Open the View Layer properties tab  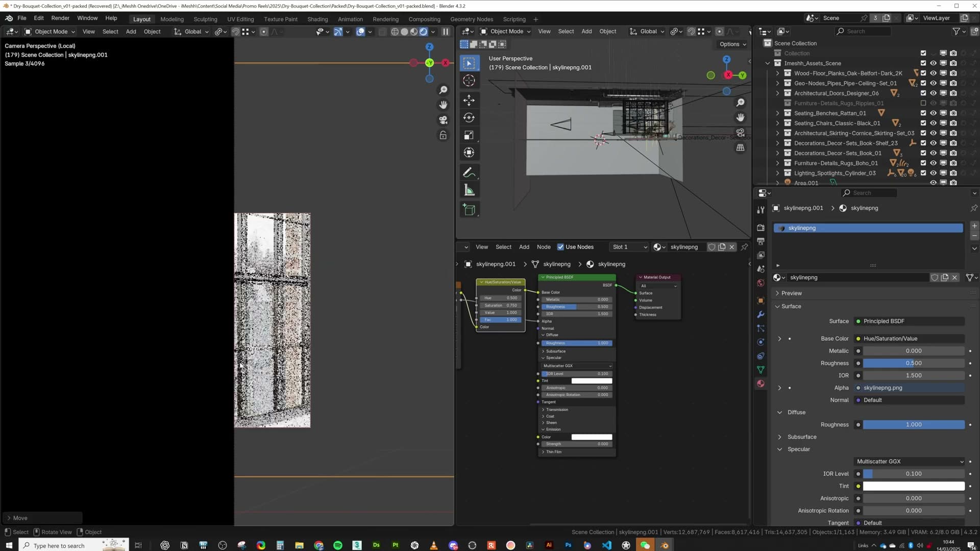[761, 255]
